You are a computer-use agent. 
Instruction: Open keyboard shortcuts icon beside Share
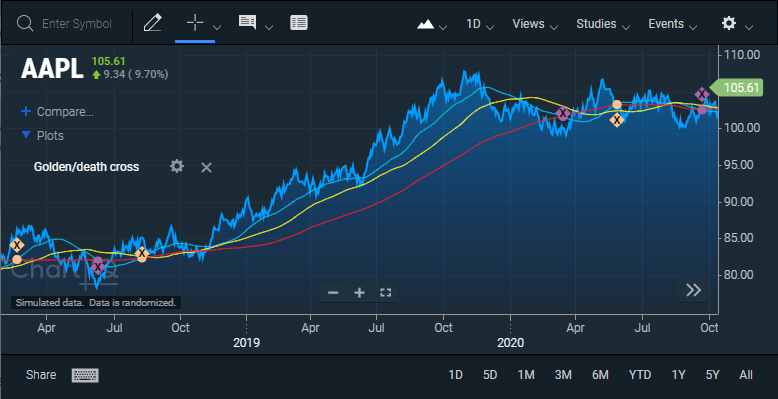click(85, 375)
